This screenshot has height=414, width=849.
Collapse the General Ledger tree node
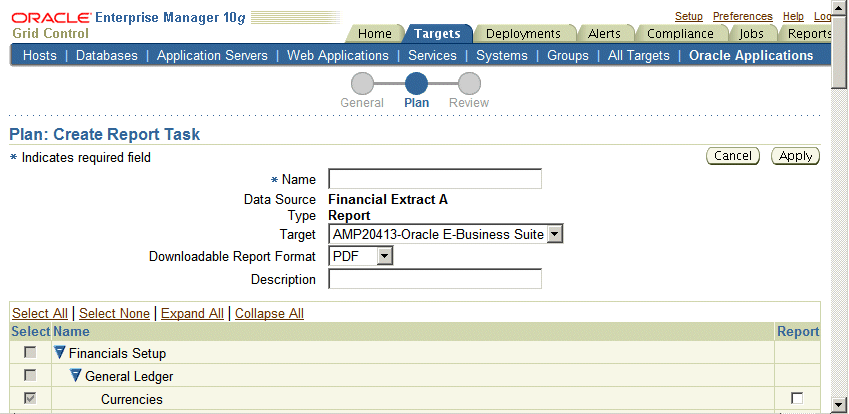pos(76,376)
